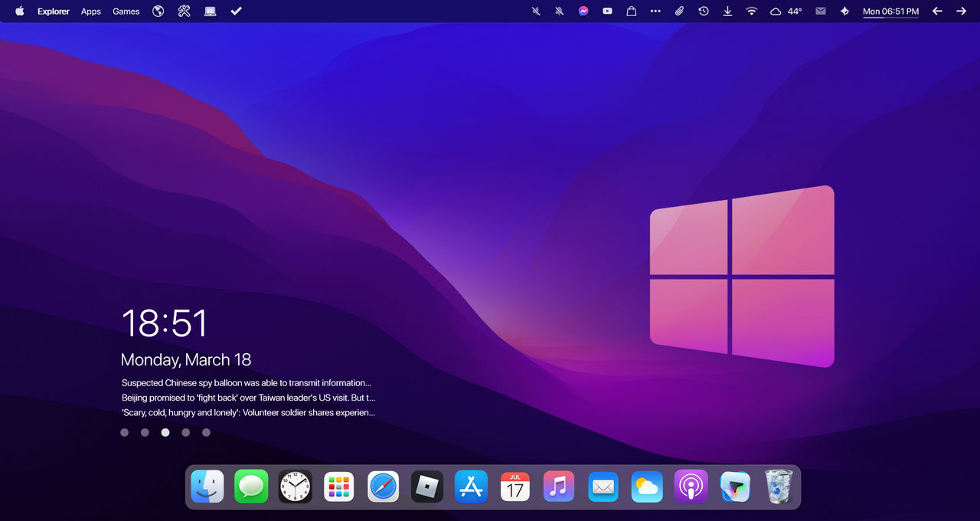Image resolution: width=980 pixels, height=521 pixels.
Task: Open the Explorer menu
Action: coord(54,11)
